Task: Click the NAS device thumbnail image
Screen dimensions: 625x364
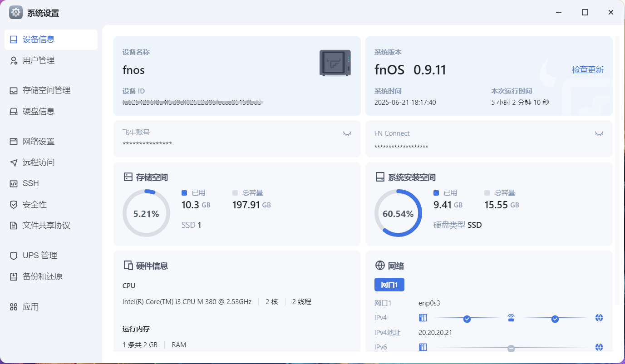Action: [x=335, y=63]
